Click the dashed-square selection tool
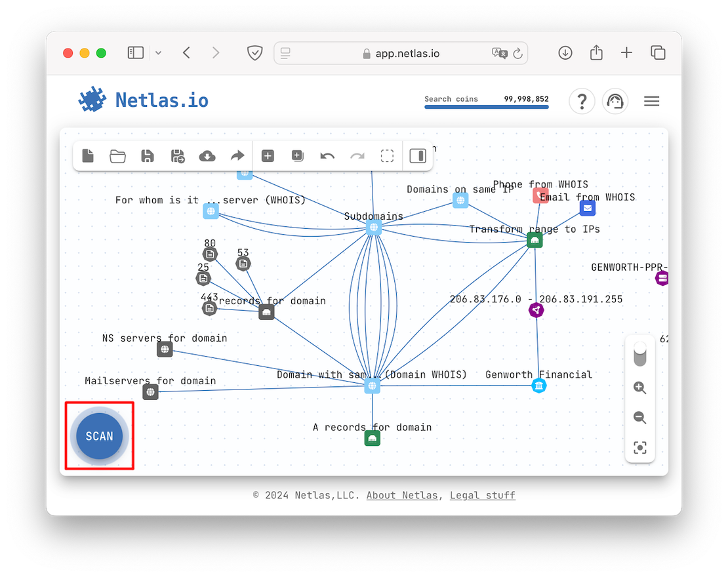Viewport: 728px width, 577px height. (x=387, y=155)
